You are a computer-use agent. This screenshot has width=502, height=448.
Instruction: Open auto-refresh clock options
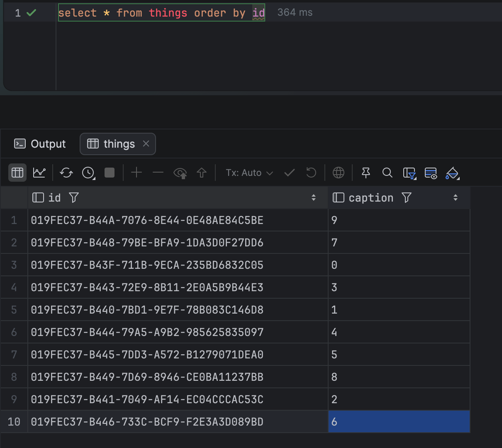point(88,173)
